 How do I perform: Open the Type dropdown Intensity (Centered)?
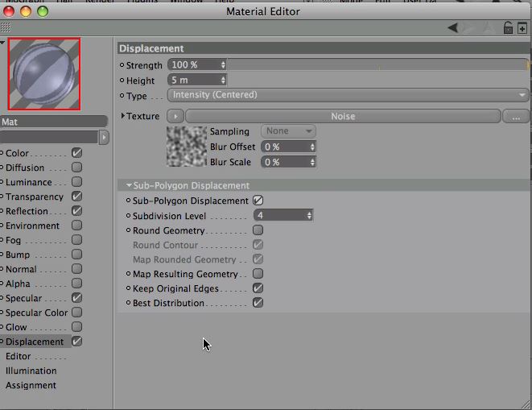[348, 95]
